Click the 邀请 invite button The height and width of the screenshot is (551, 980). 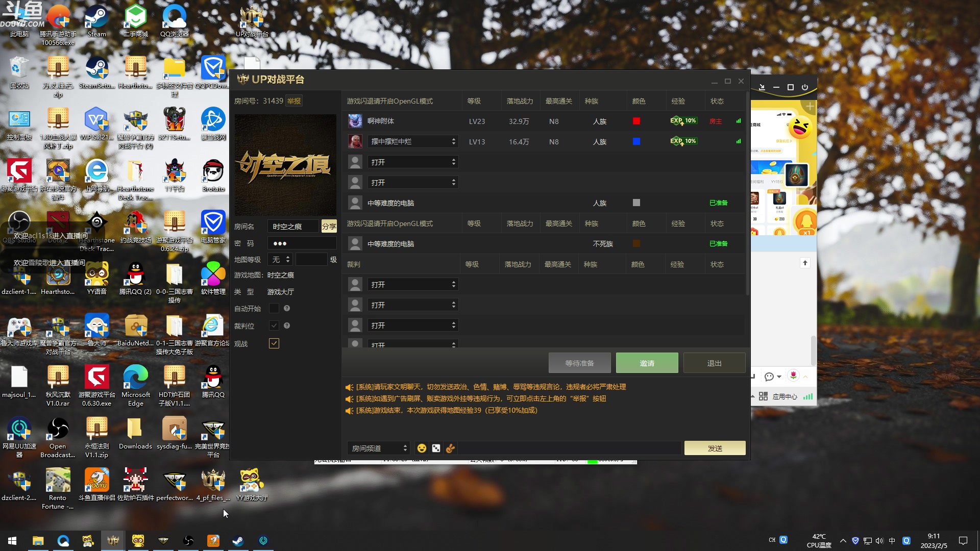tap(647, 363)
